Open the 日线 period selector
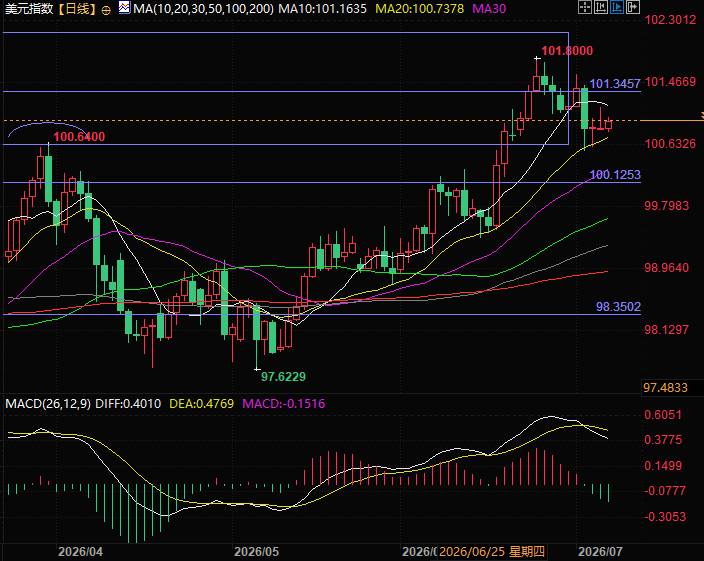The image size is (704, 561). point(77,9)
